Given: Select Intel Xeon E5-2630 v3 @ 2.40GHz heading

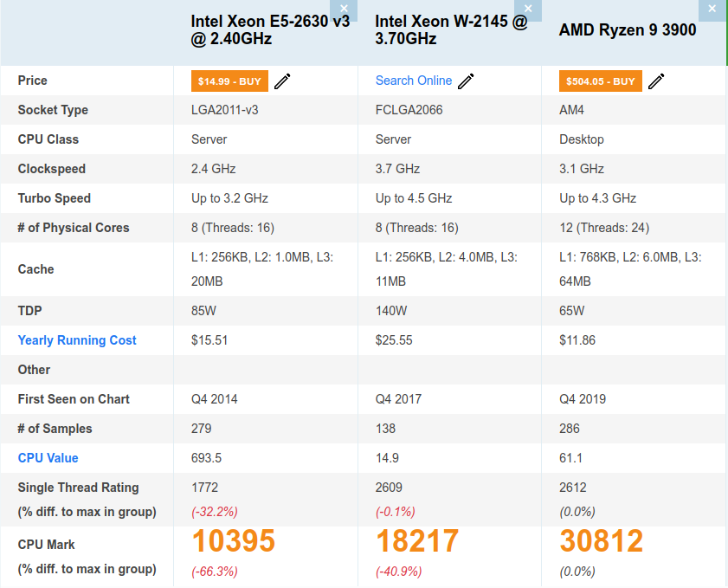Looking at the screenshot, I should 270,29.
